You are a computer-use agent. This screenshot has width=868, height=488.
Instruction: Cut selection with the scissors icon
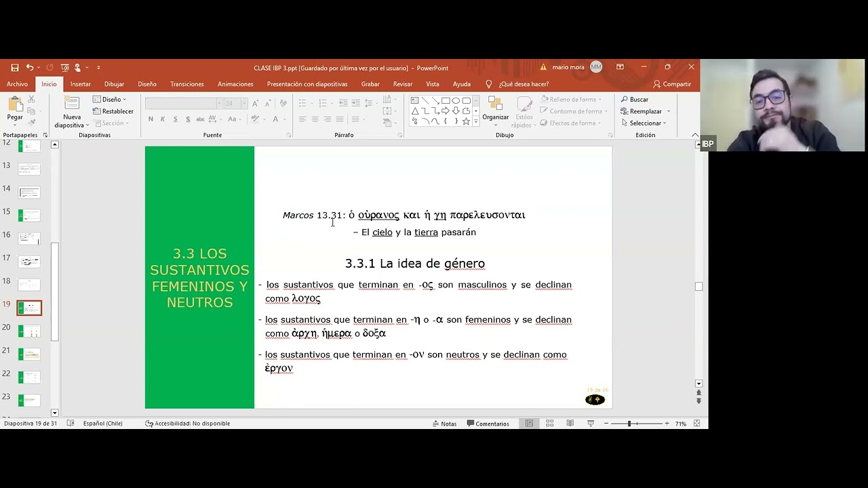pos(31,100)
